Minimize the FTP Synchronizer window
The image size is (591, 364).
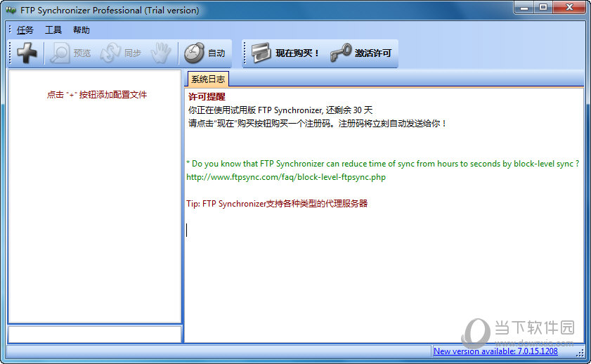click(x=524, y=8)
